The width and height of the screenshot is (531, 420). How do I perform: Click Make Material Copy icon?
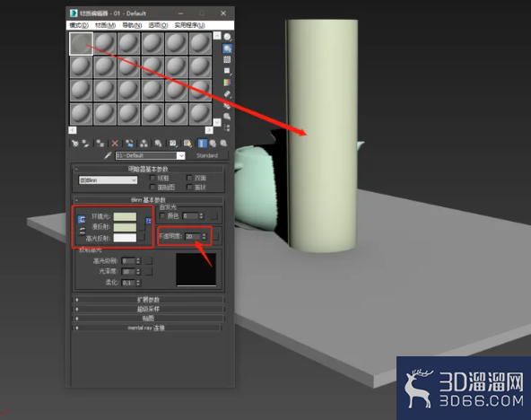coord(129,144)
